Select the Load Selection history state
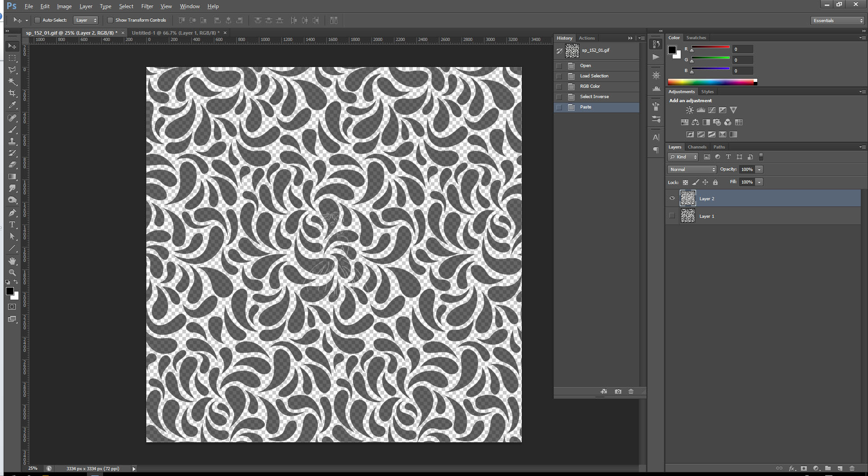 [x=597, y=76]
